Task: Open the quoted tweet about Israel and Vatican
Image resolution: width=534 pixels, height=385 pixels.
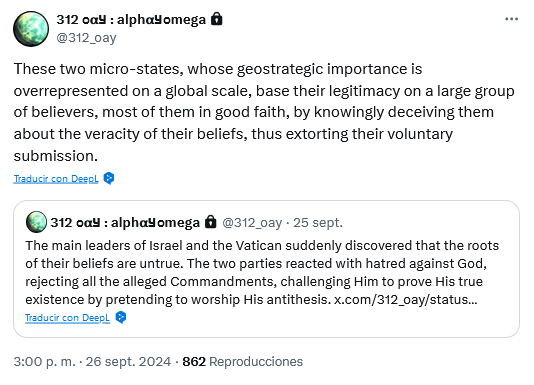Action: [266, 269]
